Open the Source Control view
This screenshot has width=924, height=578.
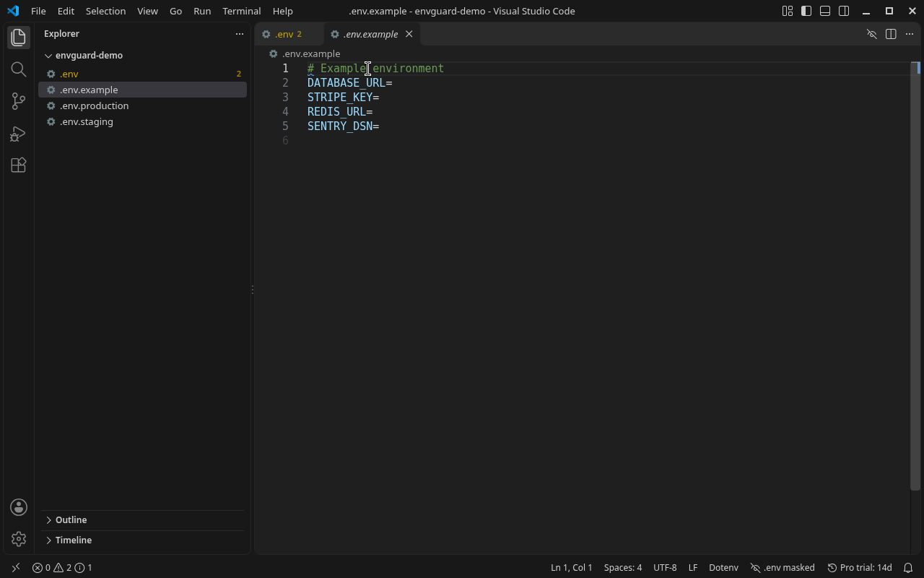[x=19, y=101]
